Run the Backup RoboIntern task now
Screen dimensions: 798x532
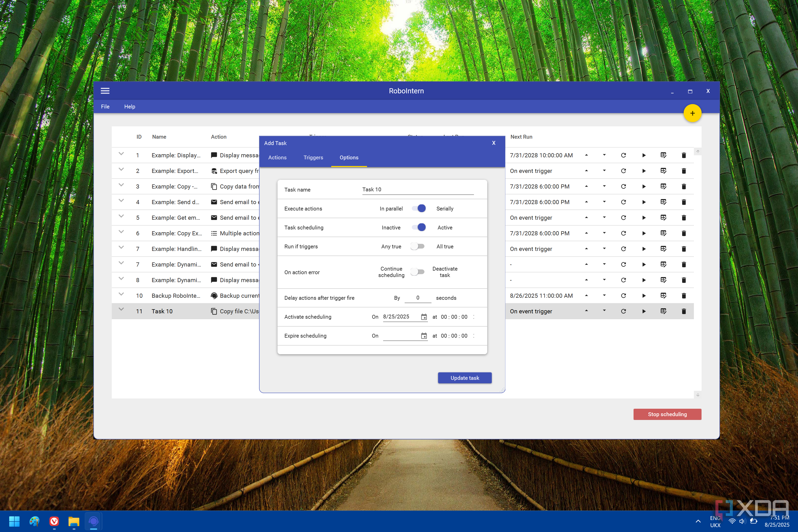[x=644, y=295]
